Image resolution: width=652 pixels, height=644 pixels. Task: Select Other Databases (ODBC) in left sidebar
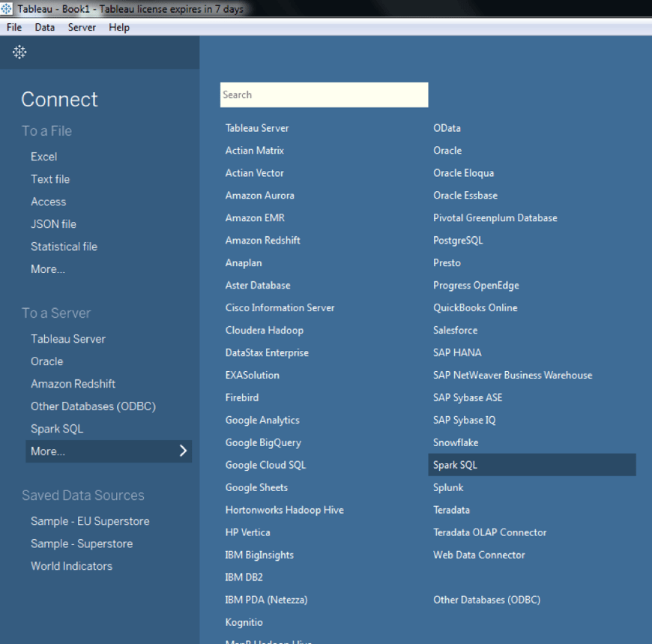[x=93, y=406]
